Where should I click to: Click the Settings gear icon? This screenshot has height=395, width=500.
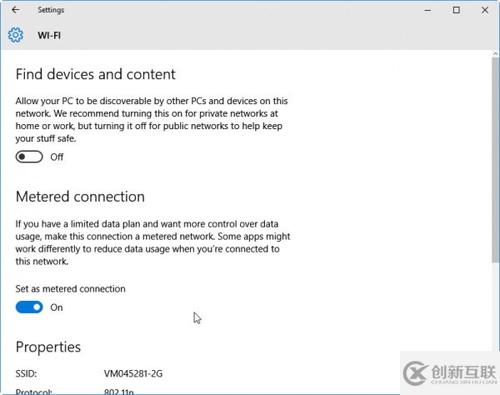tap(16, 35)
